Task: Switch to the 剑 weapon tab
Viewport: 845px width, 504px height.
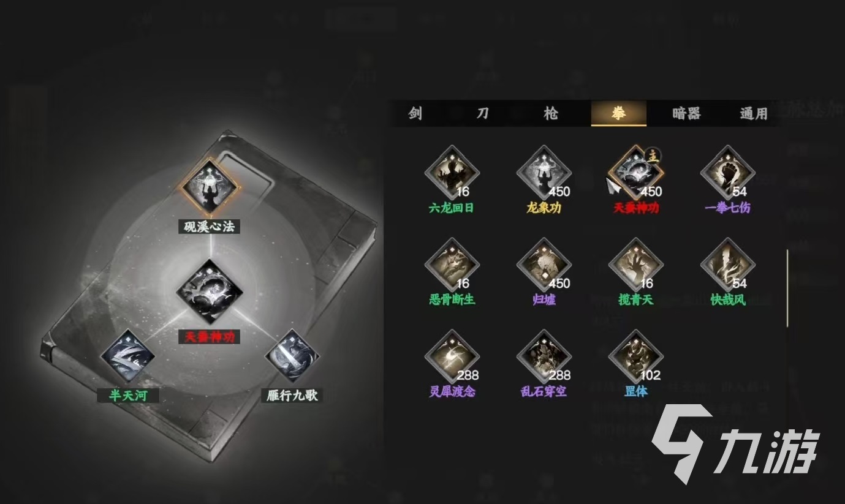Action: tap(415, 113)
